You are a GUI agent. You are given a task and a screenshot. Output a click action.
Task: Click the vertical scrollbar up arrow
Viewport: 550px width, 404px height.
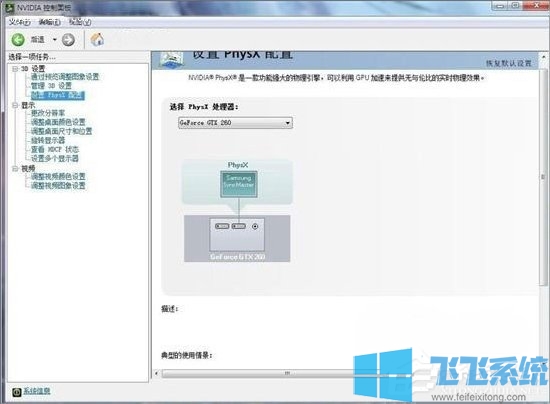(544, 56)
